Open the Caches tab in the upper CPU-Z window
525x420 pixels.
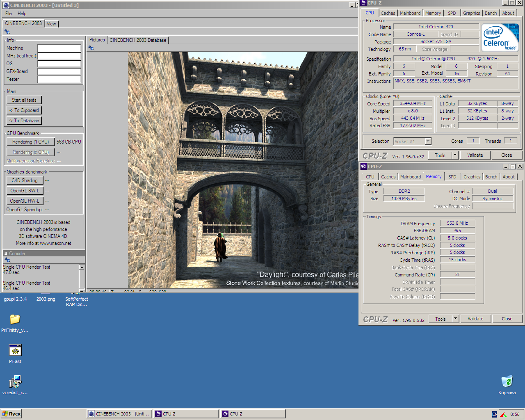[388, 13]
